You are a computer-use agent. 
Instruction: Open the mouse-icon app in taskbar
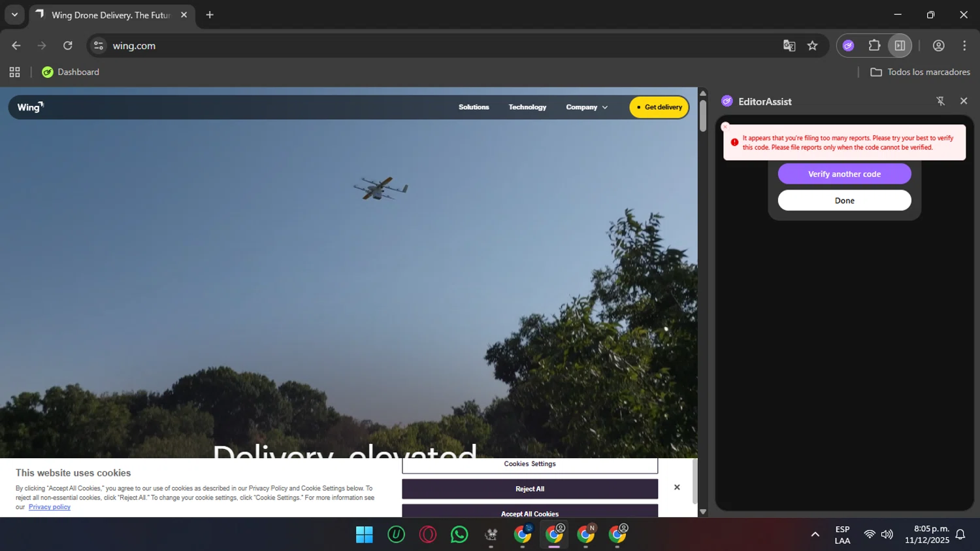pyautogui.click(x=491, y=535)
